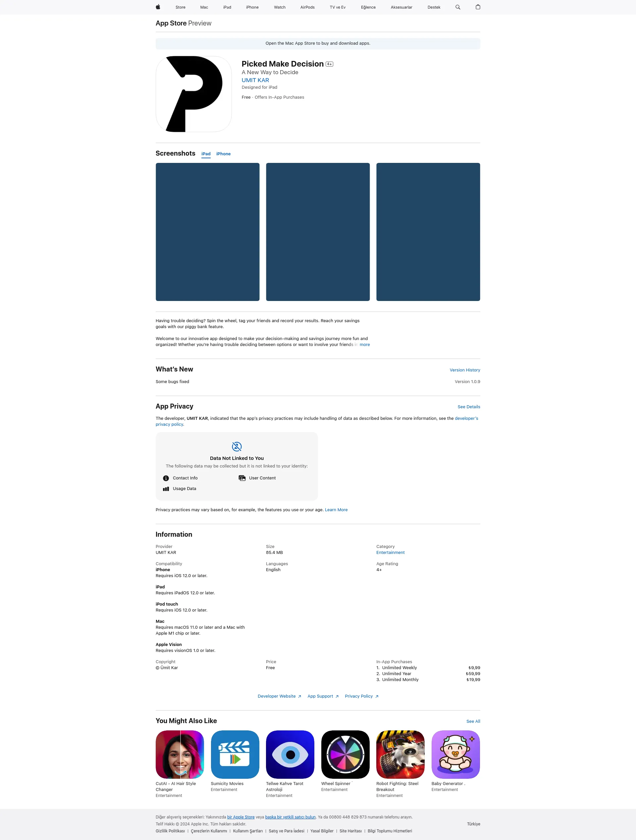Click the UMIT KAR developer link
636x840 pixels.
pyautogui.click(x=255, y=80)
